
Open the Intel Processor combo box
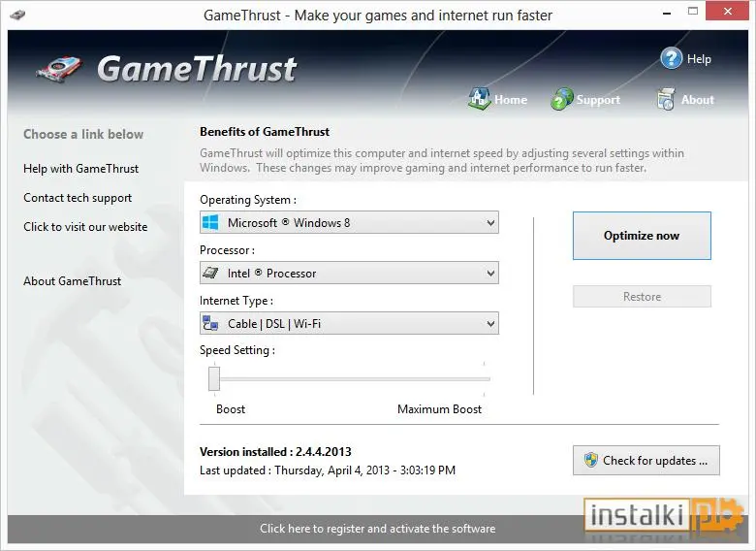coord(349,273)
